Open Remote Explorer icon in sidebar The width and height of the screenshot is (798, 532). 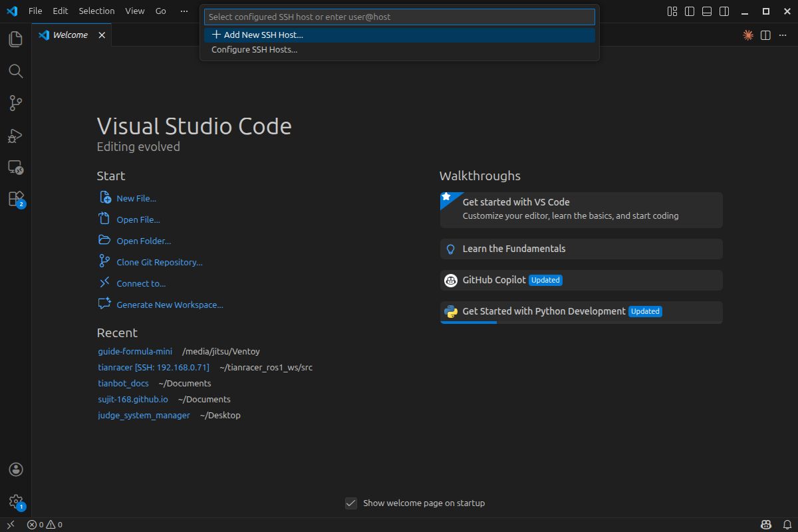(x=16, y=167)
